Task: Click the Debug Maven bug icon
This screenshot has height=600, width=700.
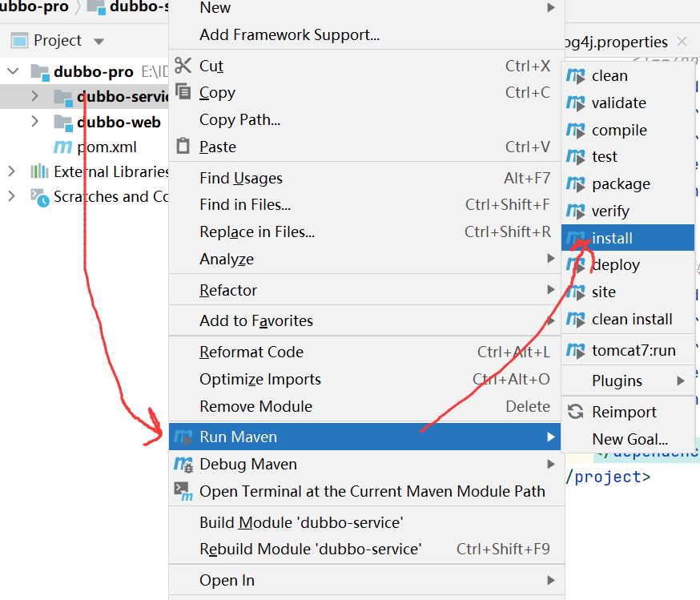Action: [x=183, y=465]
